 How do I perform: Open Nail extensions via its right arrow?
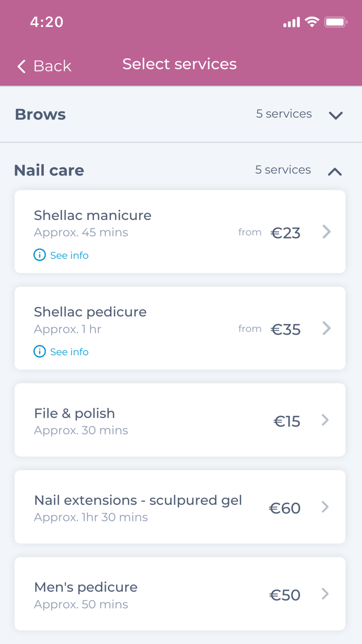(326, 507)
